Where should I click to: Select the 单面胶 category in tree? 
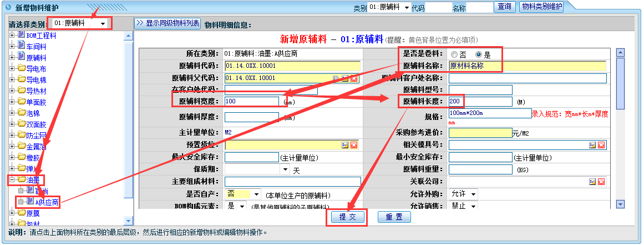pos(36,102)
